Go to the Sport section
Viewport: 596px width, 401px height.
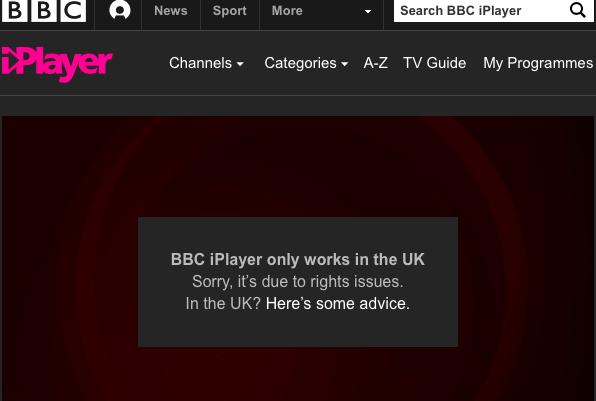[230, 11]
